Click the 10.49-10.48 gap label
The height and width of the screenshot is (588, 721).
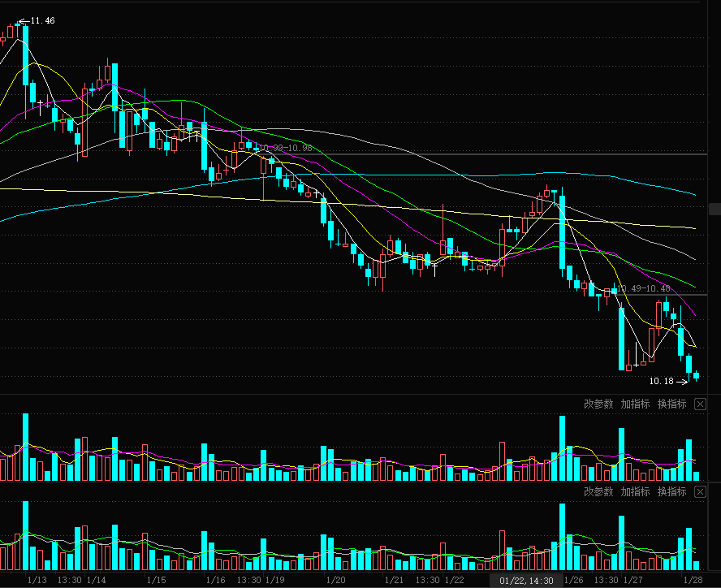point(644,288)
